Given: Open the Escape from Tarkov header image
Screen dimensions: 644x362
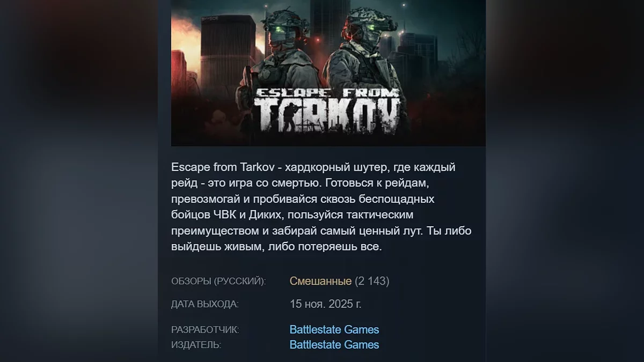Looking at the screenshot, I should (328, 73).
